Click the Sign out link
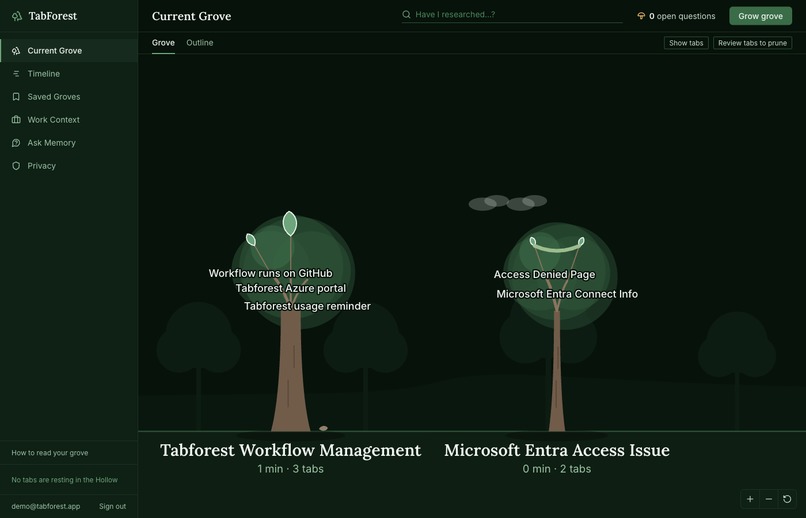Screen dimensions: 806x518 point(113,506)
